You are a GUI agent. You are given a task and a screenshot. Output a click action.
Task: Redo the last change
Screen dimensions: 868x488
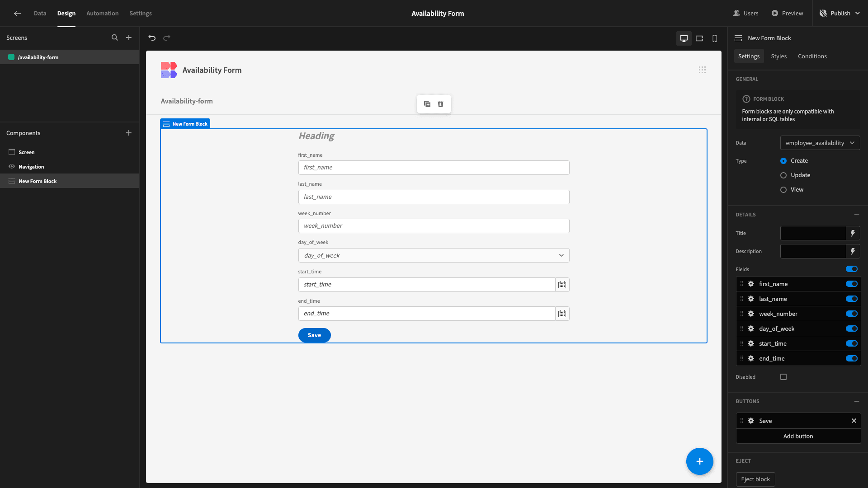pyautogui.click(x=167, y=38)
